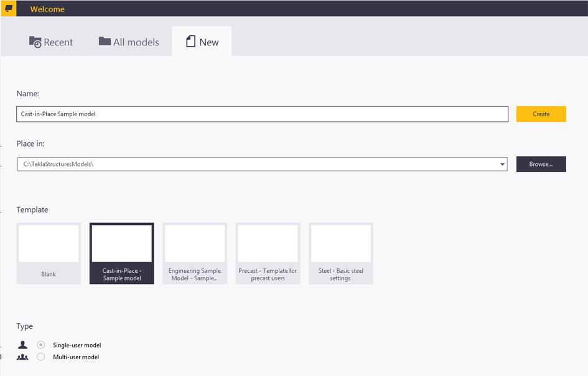Click the multi-user group icon

coord(22,357)
